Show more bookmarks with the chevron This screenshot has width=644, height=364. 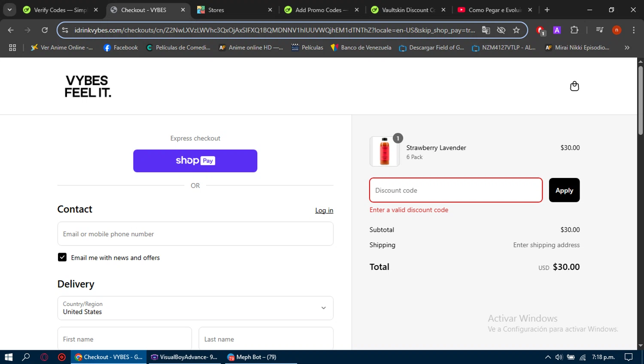pyautogui.click(x=627, y=48)
